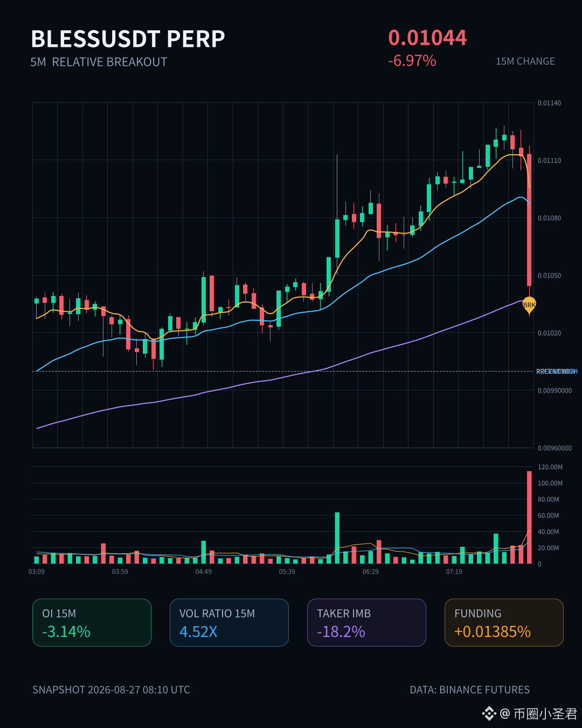Click the tallest red volume bar

point(529,518)
